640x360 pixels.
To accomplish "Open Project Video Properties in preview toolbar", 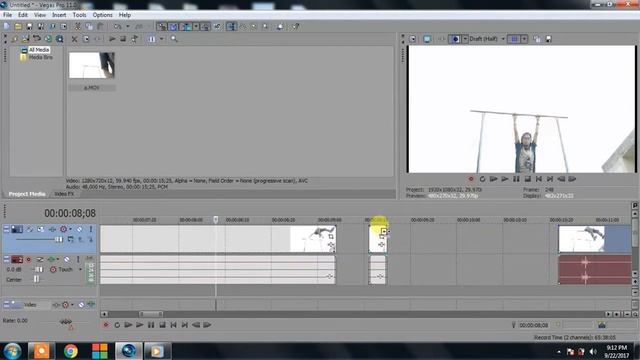I will point(413,39).
